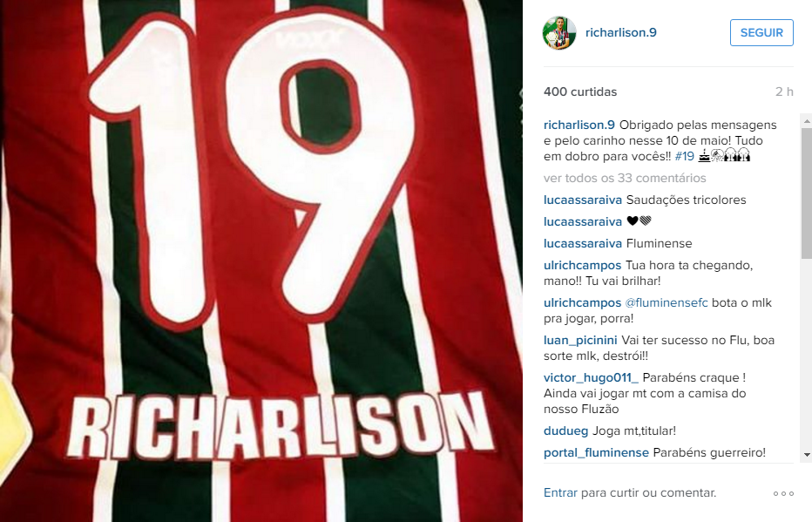Click the 2 h post timestamp
The image size is (812, 522).
coord(784,92)
